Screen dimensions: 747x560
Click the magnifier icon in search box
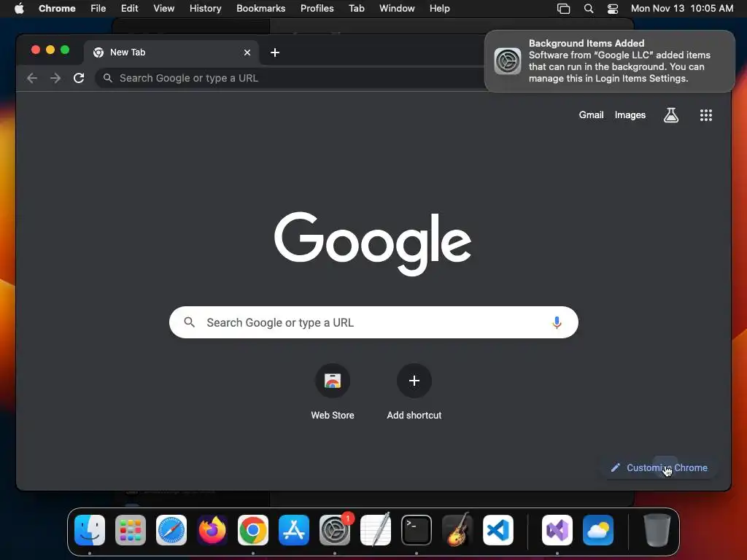tap(189, 322)
